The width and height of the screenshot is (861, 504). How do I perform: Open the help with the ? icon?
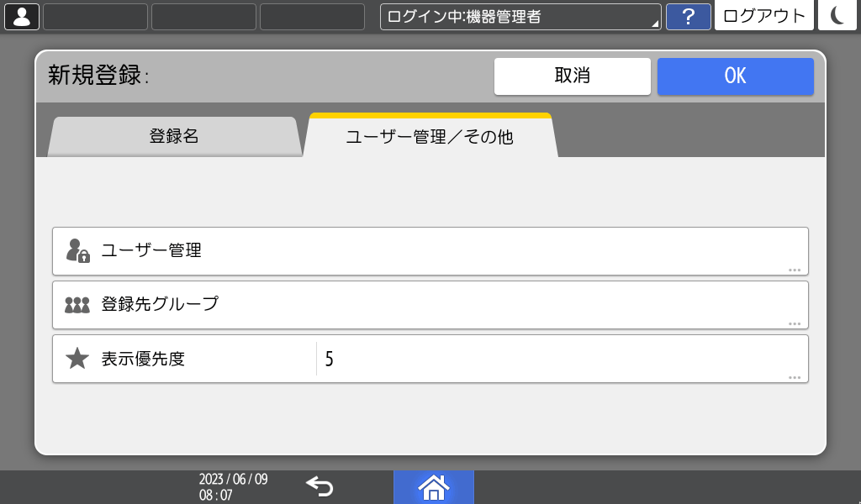coord(689,17)
